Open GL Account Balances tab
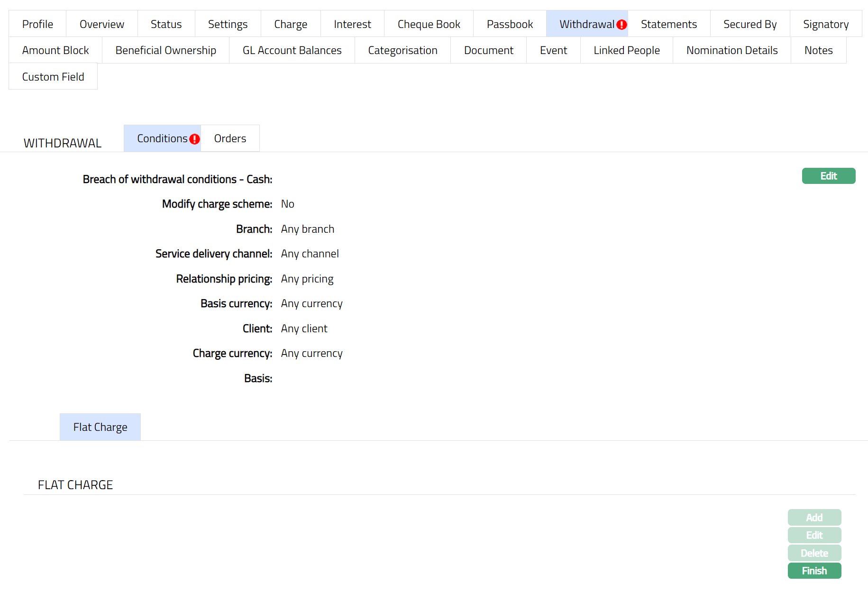The width and height of the screenshot is (868, 592). [x=292, y=50]
